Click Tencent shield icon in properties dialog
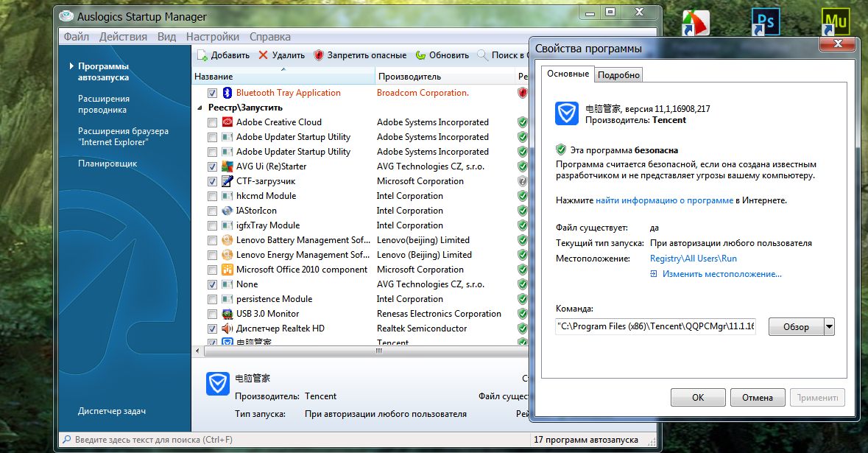This screenshot has height=453, width=868. pyautogui.click(x=566, y=113)
